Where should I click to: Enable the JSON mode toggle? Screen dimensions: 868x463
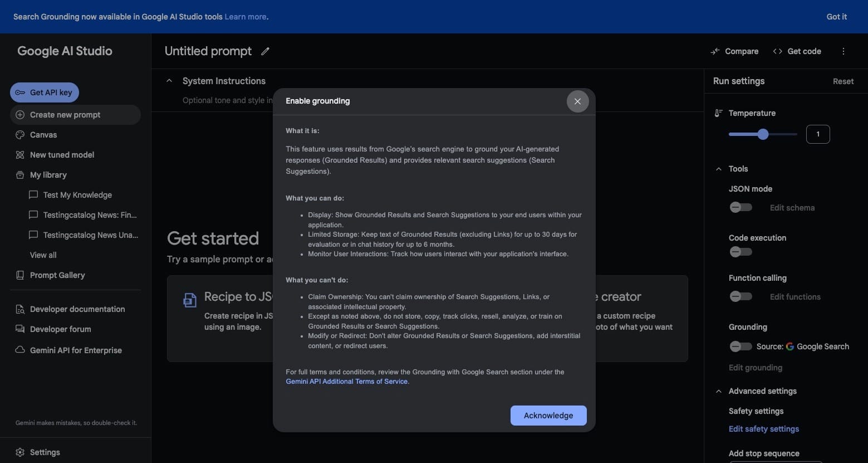[740, 207]
